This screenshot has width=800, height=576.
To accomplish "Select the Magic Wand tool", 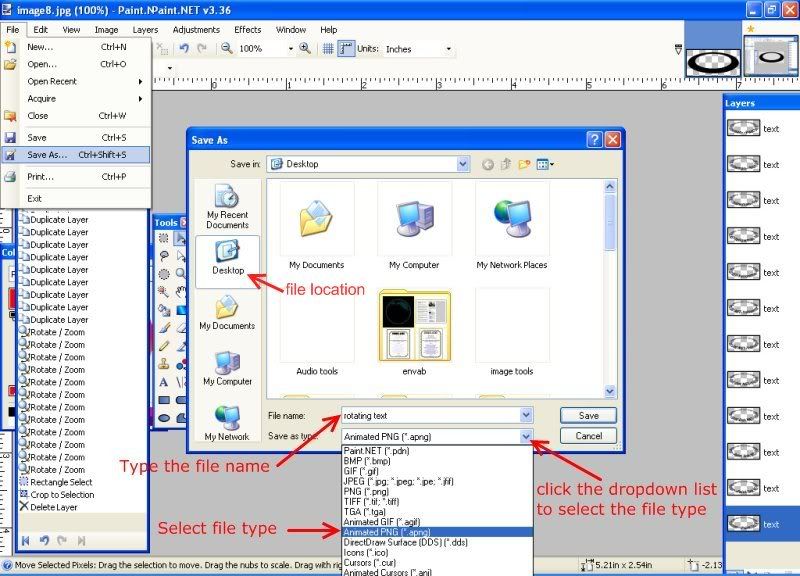I will click(164, 290).
